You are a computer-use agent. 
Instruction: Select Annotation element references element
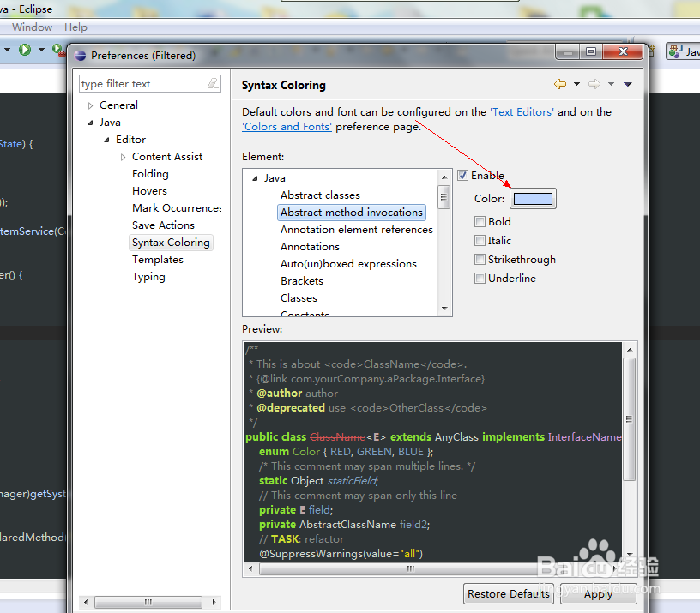357,230
